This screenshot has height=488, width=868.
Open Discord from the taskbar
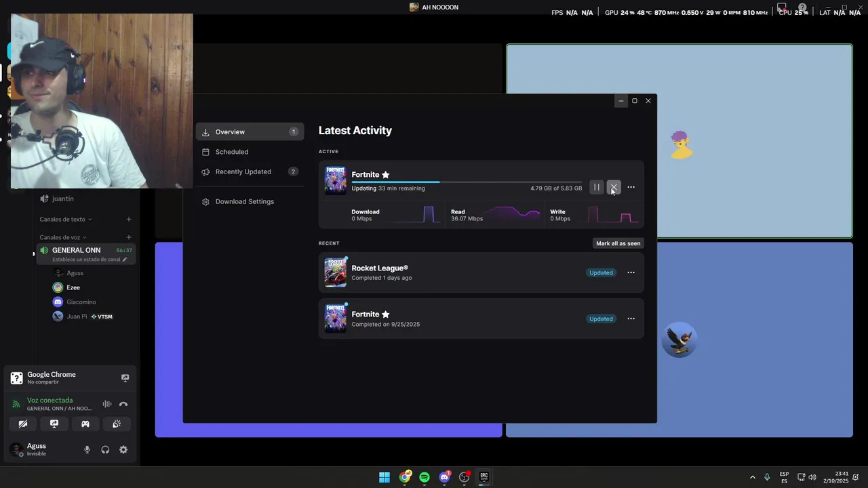(x=444, y=477)
